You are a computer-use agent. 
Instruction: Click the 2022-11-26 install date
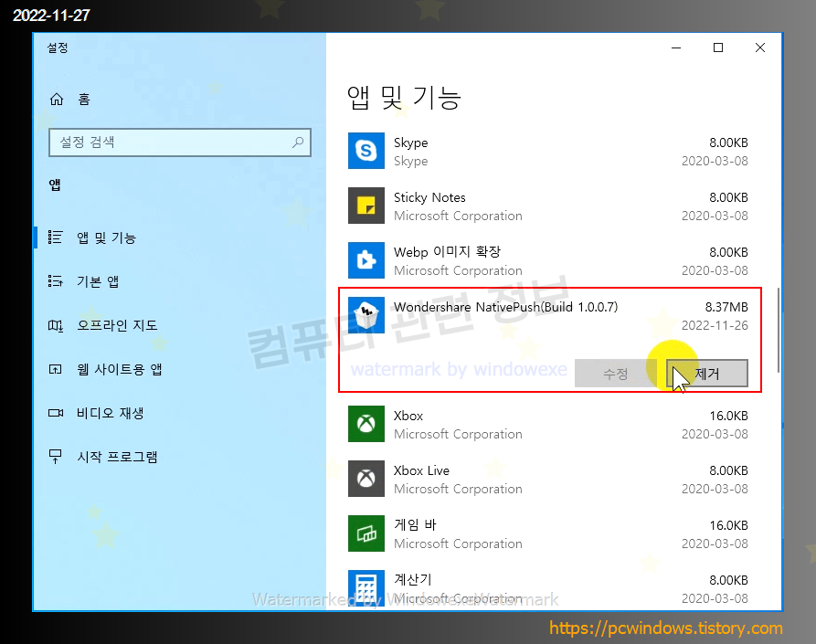pyautogui.click(x=715, y=325)
